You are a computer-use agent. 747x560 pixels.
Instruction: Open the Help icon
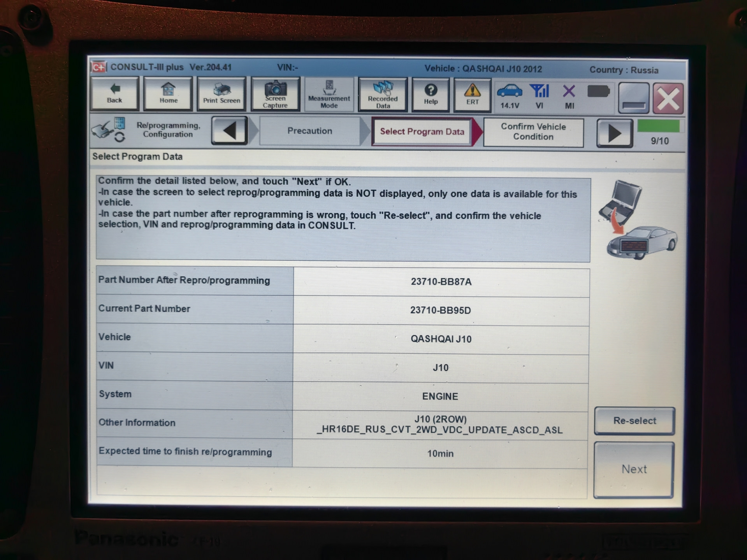430,95
